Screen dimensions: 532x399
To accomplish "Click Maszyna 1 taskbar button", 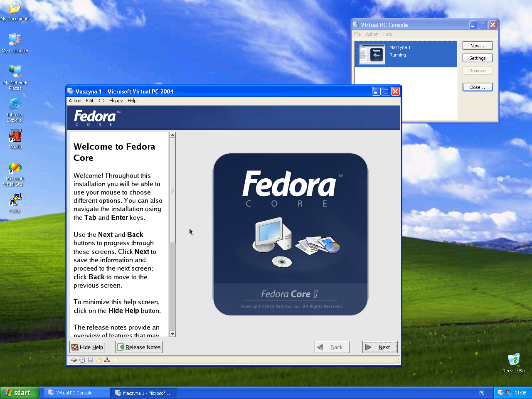I will [x=144, y=393].
